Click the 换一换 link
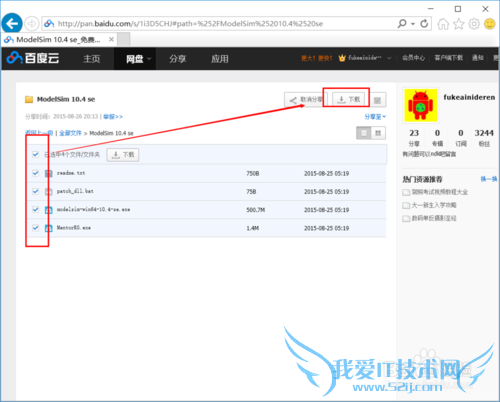Image resolution: width=500 pixels, height=402 pixels. click(x=489, y=179)
